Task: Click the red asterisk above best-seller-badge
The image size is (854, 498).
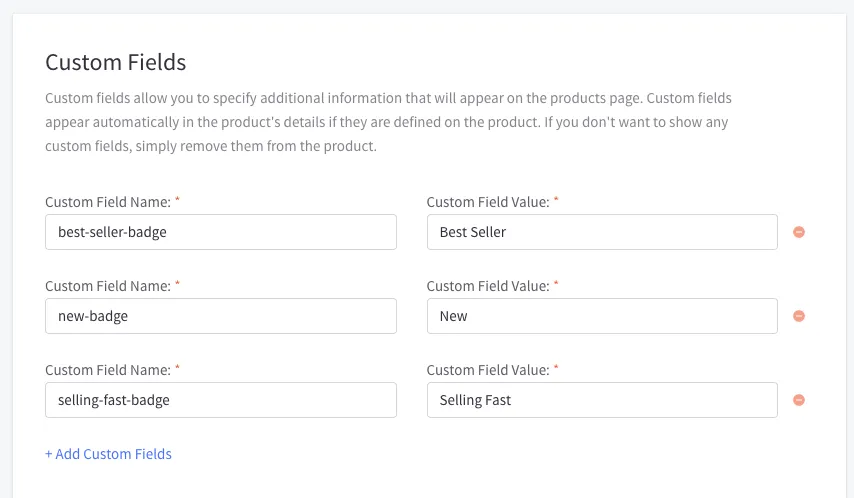Action: pyautogui.click(x=177, y=200)
